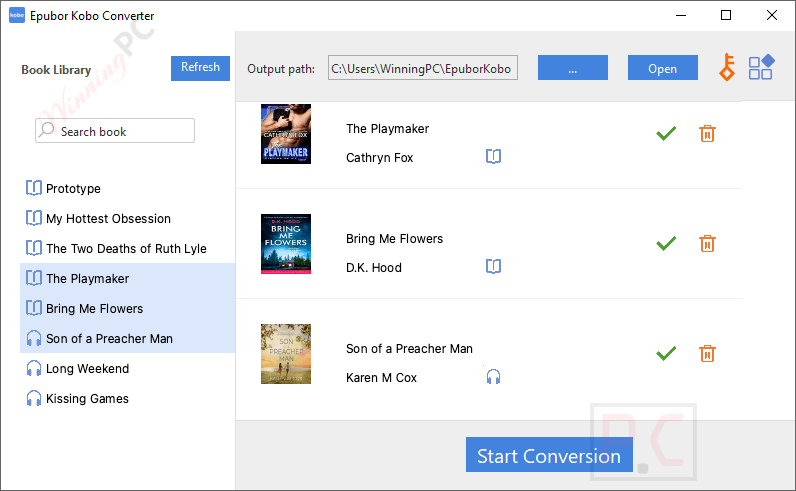
Task: Click Son of a Preacher Man cover thumbnail
Action: pyautogui.click(x=286, y=354)
